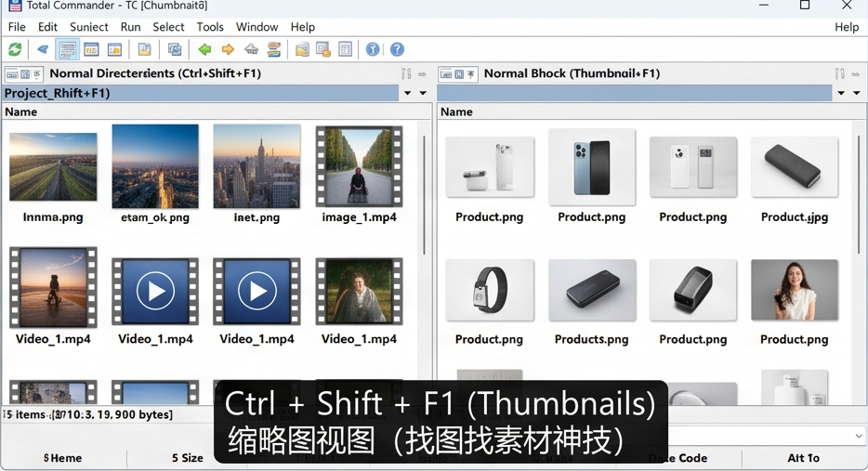Open the File menu
The height and width of the screenshot is (471, 868).
17,27
